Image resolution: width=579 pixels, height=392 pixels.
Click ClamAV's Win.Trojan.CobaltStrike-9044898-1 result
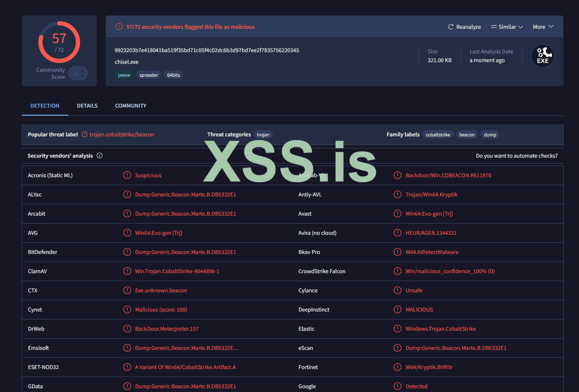click(177, 271)
